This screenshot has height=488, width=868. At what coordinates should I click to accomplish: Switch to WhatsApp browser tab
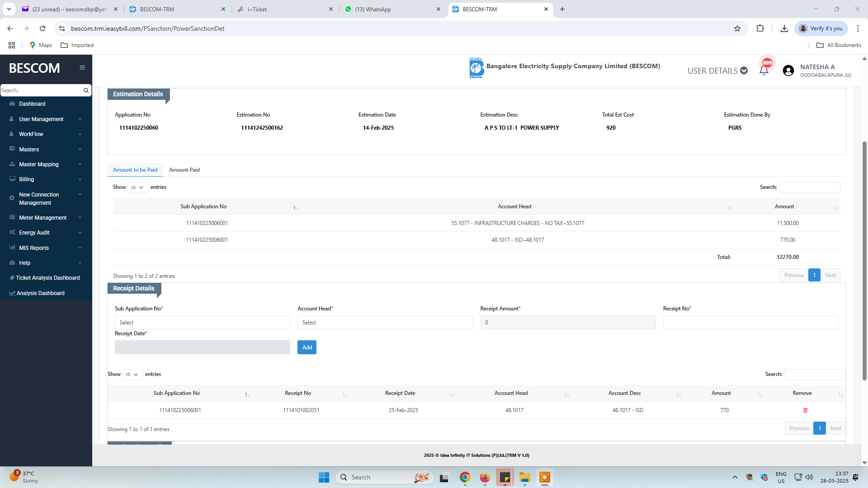point(392,9)
